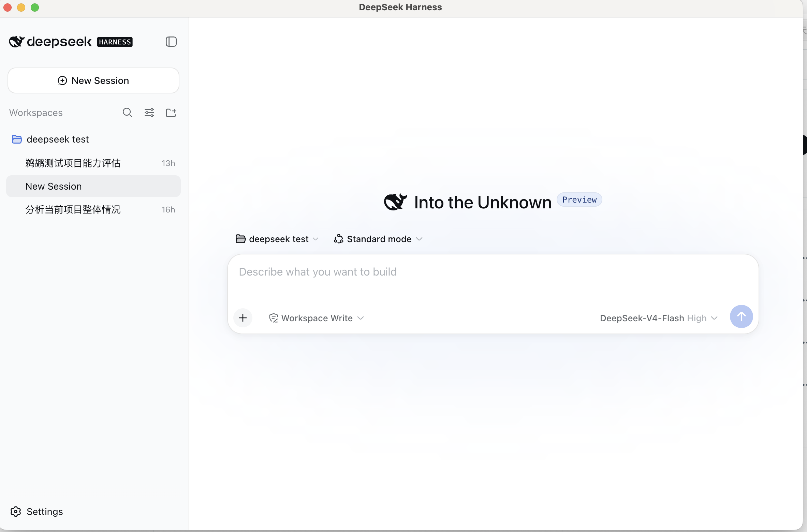Select the New Session list entry
The width and height of the screenshot is (807, 532).
coord(93,186)
